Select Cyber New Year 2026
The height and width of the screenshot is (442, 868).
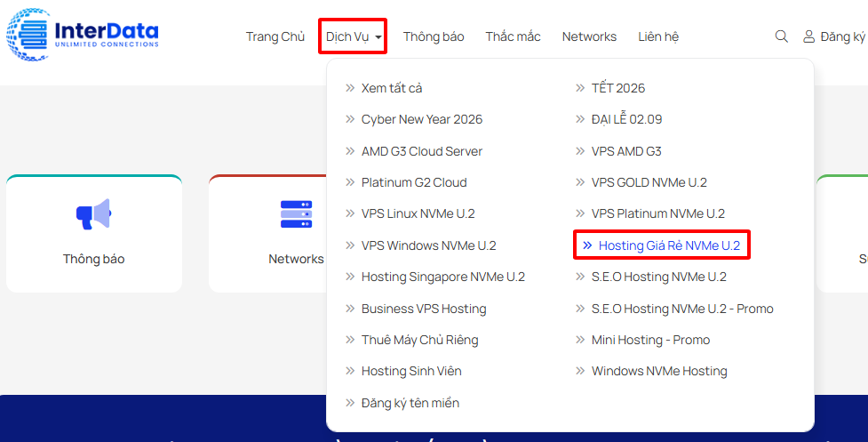(422, 119)
